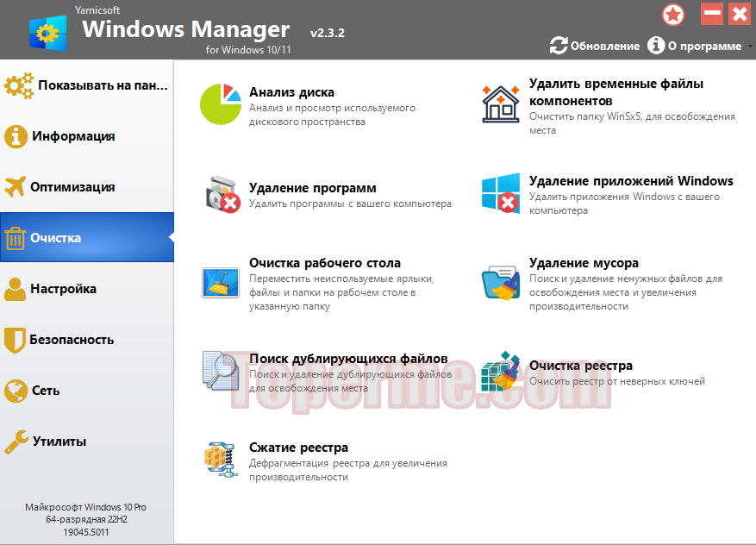Click the update refresh arrows icon
The image size is (756, 545).
point(559,46)
